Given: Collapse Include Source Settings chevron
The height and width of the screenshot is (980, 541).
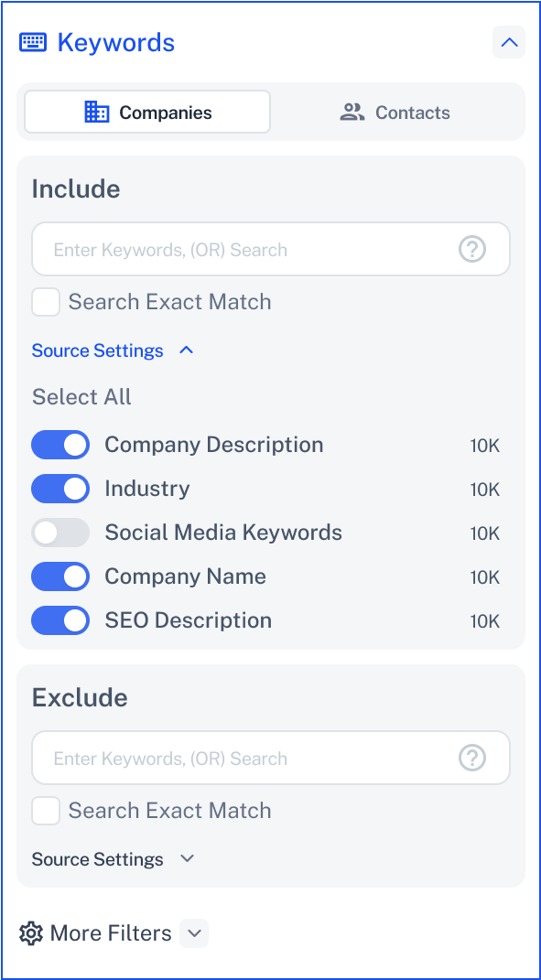Looking at the screenshot, I should tap(187, 350).
